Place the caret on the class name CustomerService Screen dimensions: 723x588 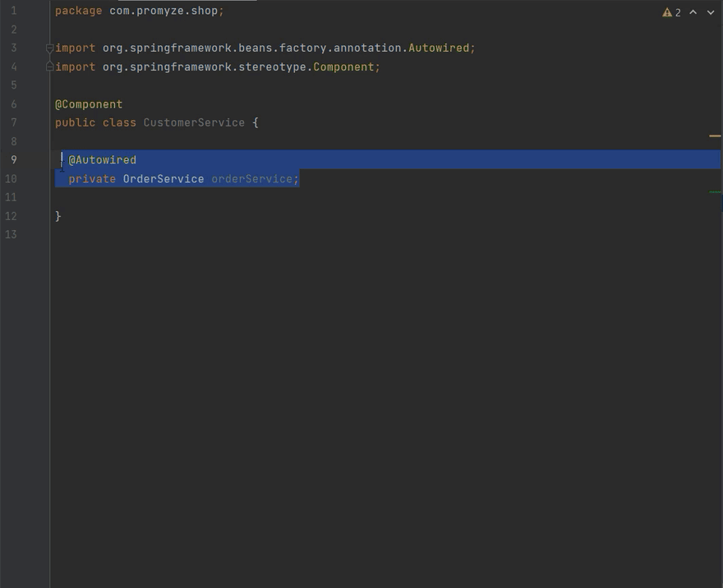193,122
